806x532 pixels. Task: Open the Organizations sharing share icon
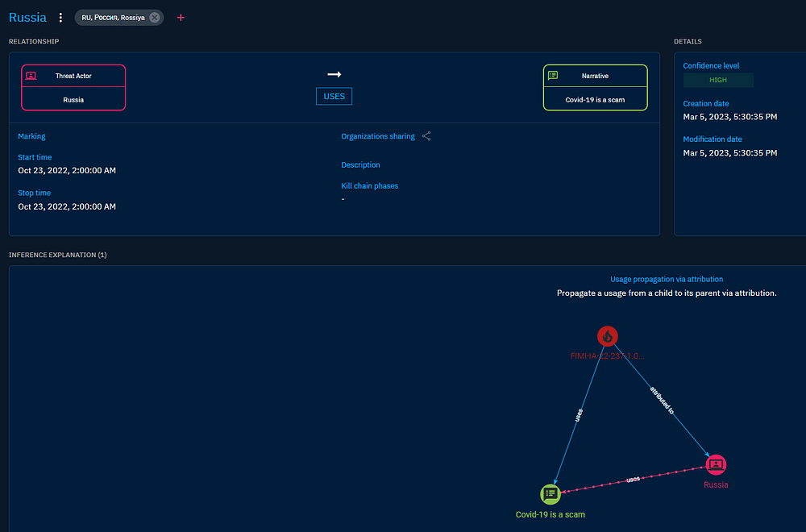click(426, 136)
